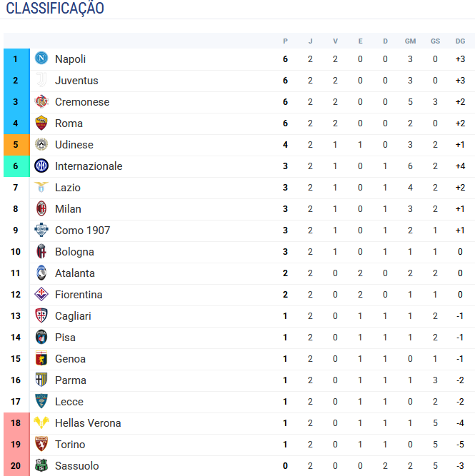
Task: Click the P points column header
Action: point(285,41)
